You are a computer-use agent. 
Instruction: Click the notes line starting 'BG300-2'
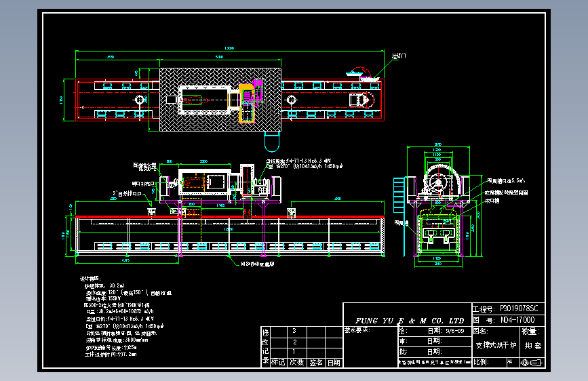(x=117, y=305)
